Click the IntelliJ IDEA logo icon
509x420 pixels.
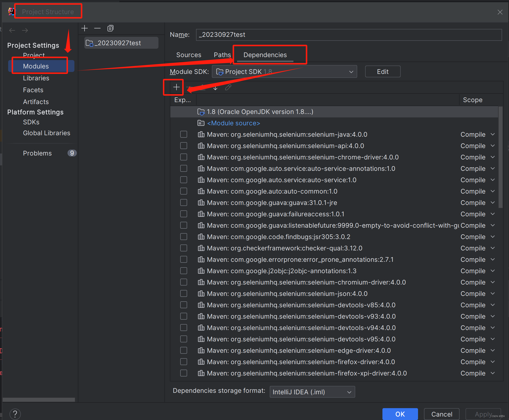coord(11,12)
